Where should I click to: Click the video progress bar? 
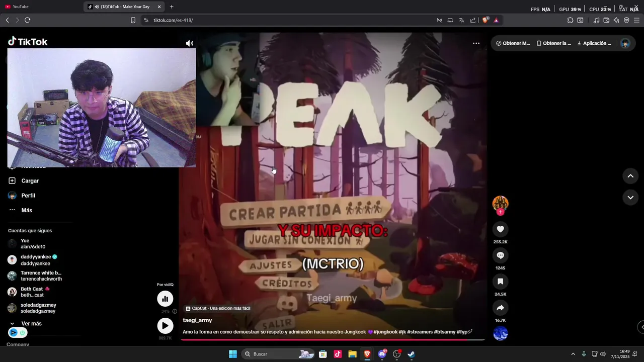[x=333, y=340]
